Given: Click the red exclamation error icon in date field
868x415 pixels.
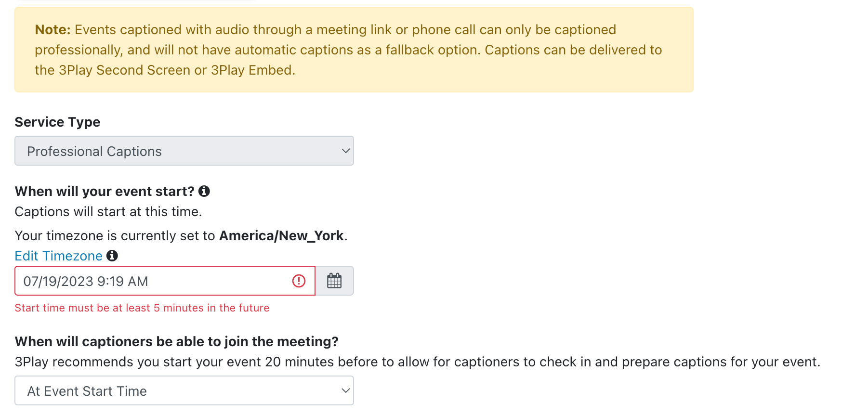Looking at the screenshot, I should [x=299, y=281].
